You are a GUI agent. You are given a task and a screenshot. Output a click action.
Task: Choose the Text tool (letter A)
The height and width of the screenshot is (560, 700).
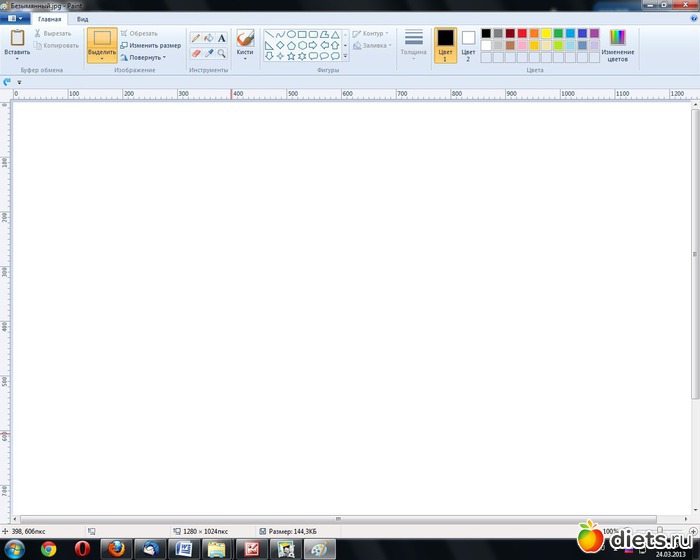tap(222, 37)
